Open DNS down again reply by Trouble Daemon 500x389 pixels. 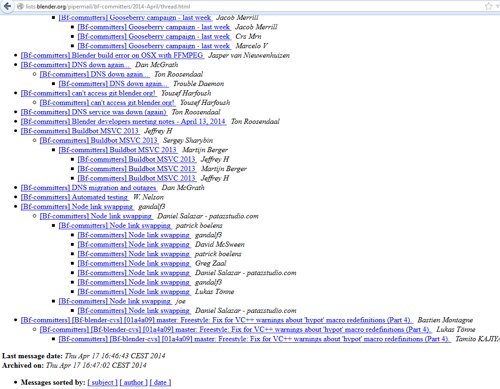pos(113,84)
